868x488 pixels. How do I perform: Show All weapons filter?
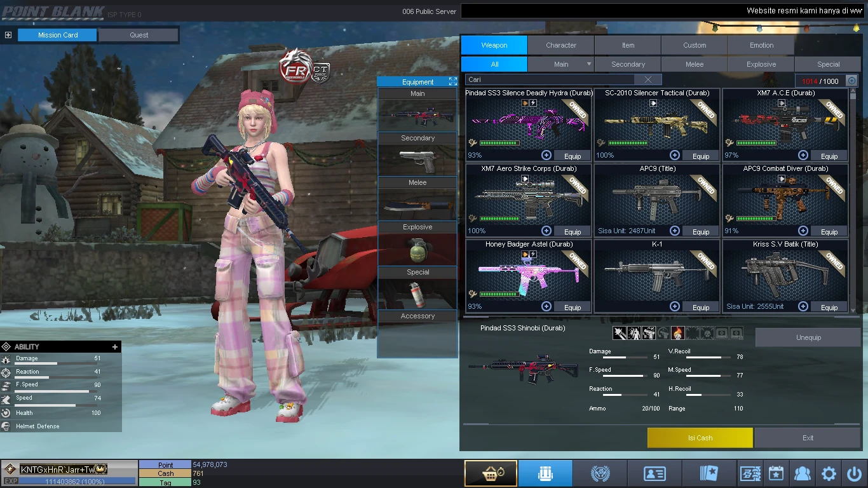coord(494,64)
